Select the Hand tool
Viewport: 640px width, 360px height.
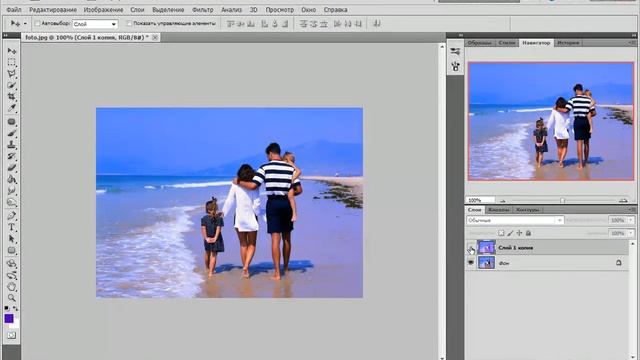pos(11,287)
